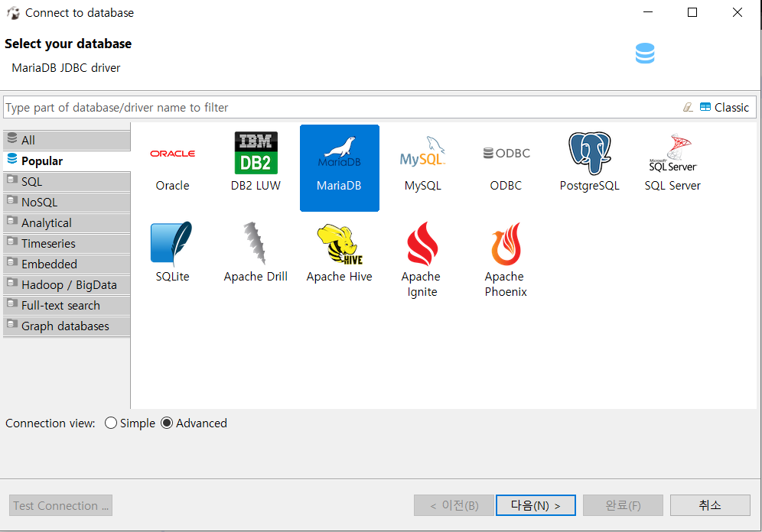The image size is (762, 532).
Task: Maximize the Connect to database window
Action: click(692, 13)
